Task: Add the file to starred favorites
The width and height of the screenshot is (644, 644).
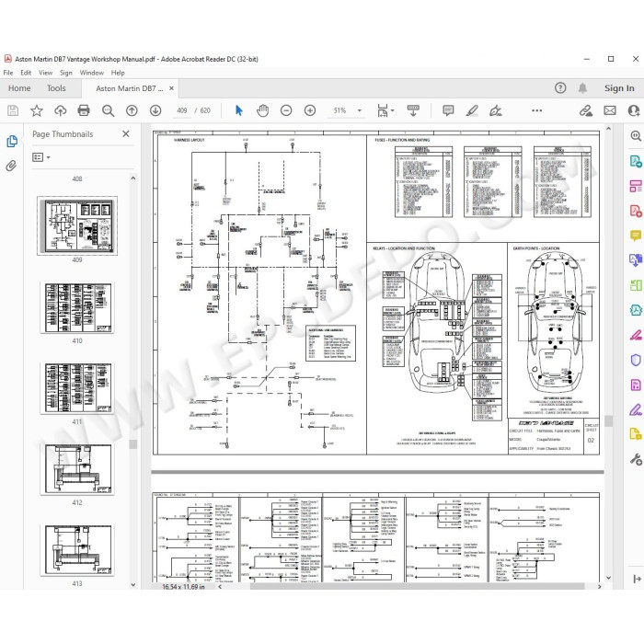Action: (37, 110)
